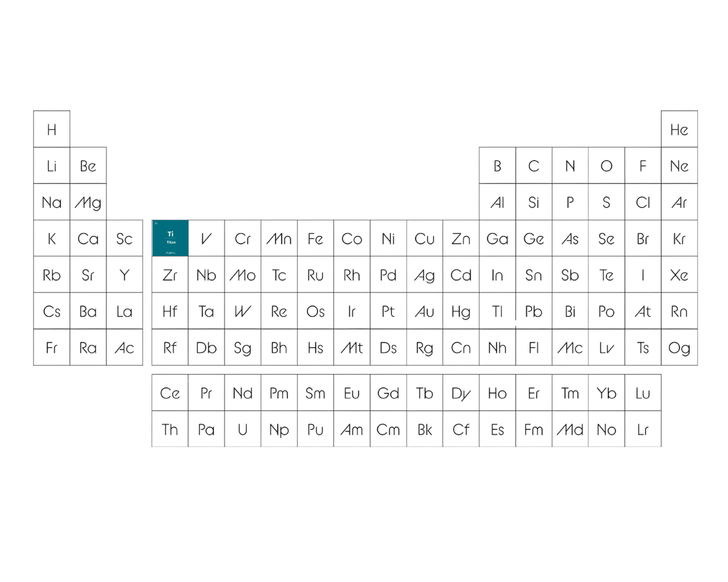
Task: Select the Helium (He) cell
Action: point(679,129)
